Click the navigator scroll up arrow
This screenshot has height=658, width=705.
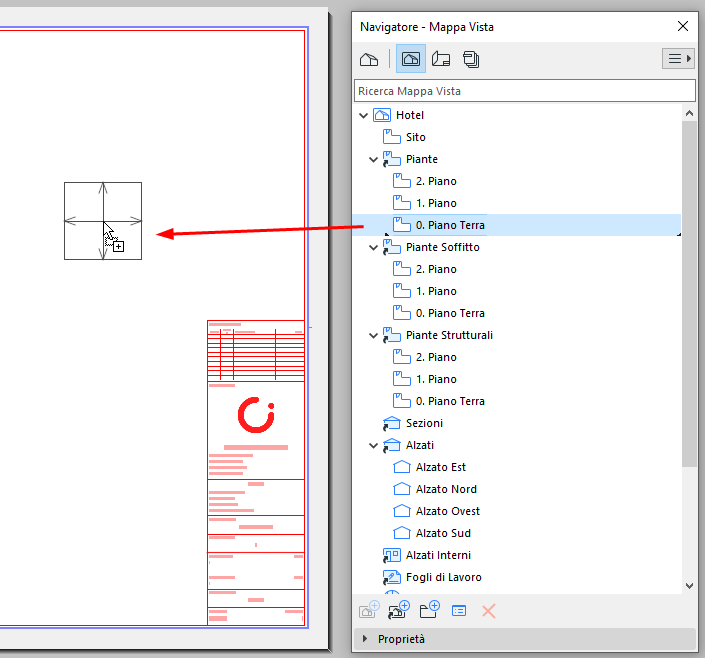pyautogui.click(x=689, y=113)
